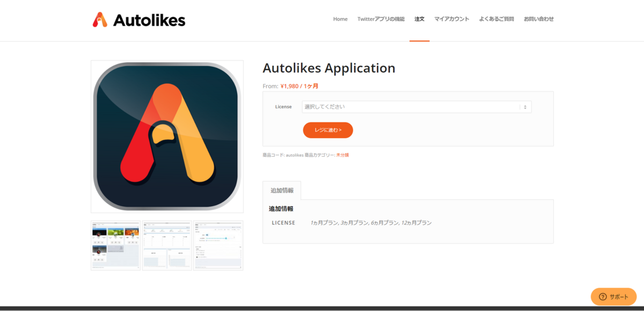Open third screenshot thumbnail with settings slider
Image resolution: width=644 pixels, height=311 pixels.
click(218, 245)
